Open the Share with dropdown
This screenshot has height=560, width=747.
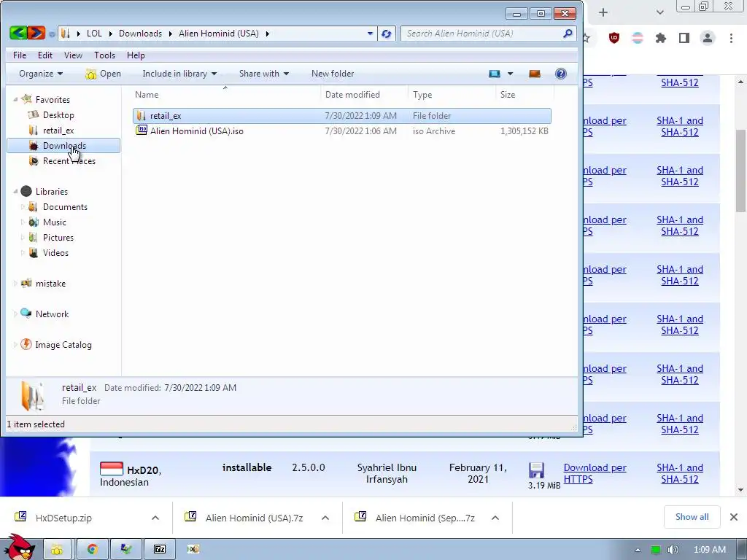[x=264, y=74]
